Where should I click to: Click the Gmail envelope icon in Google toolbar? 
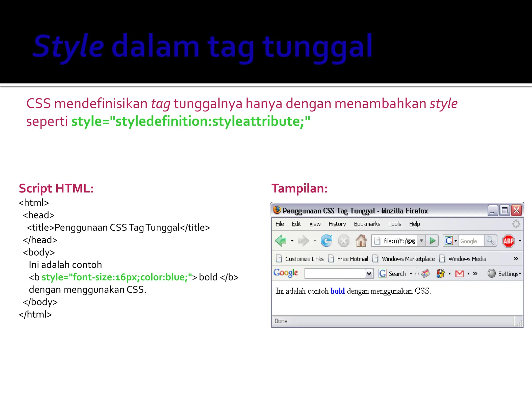pyautogui.click(x=459, y=274)
